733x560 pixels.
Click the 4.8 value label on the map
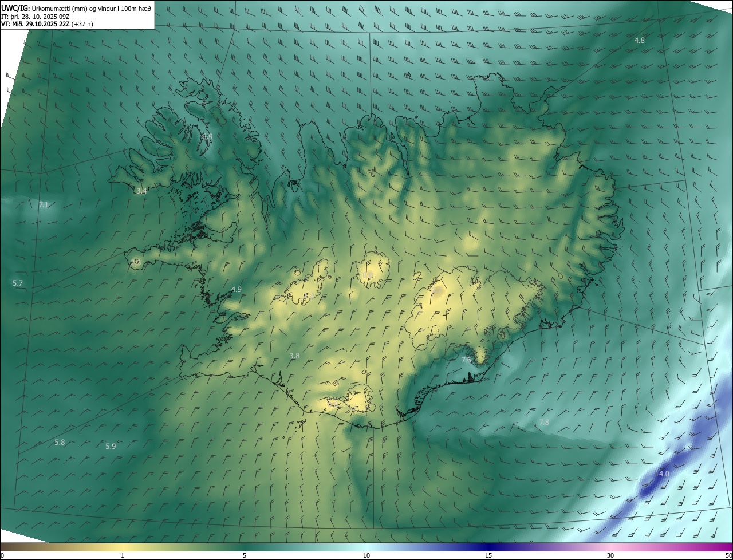pos(640,40)
